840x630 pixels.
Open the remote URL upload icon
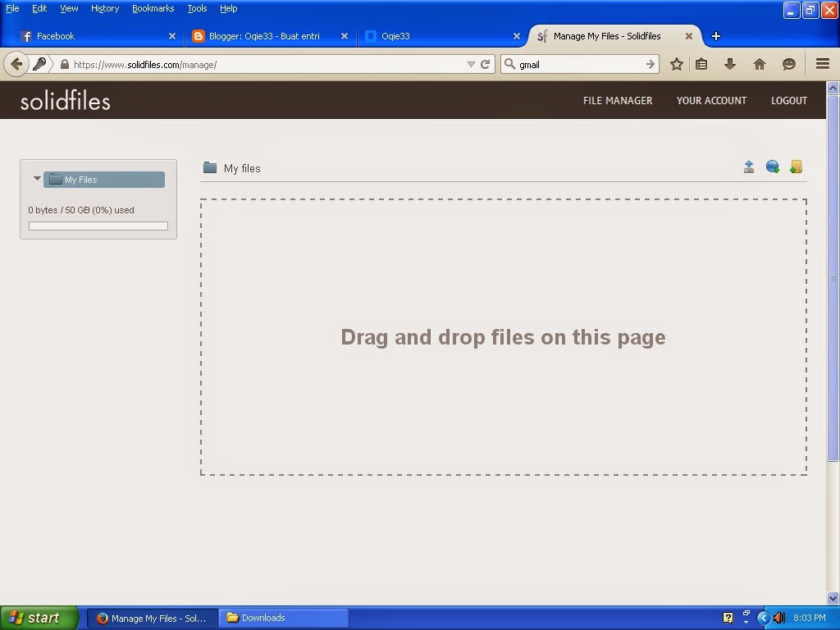click(x=772, y=167)
